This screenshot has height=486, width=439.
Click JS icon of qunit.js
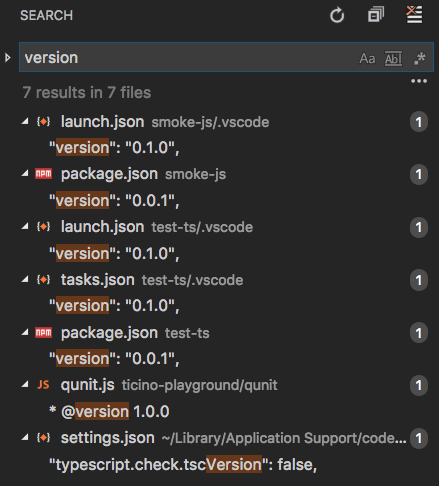(x=43, y=385)
